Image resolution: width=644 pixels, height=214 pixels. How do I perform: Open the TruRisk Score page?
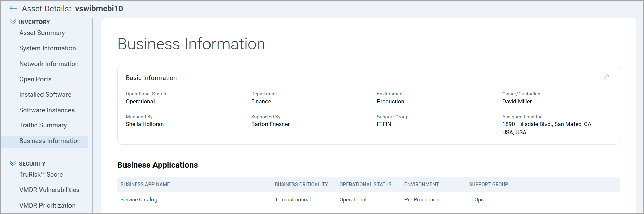click(41, 175)
